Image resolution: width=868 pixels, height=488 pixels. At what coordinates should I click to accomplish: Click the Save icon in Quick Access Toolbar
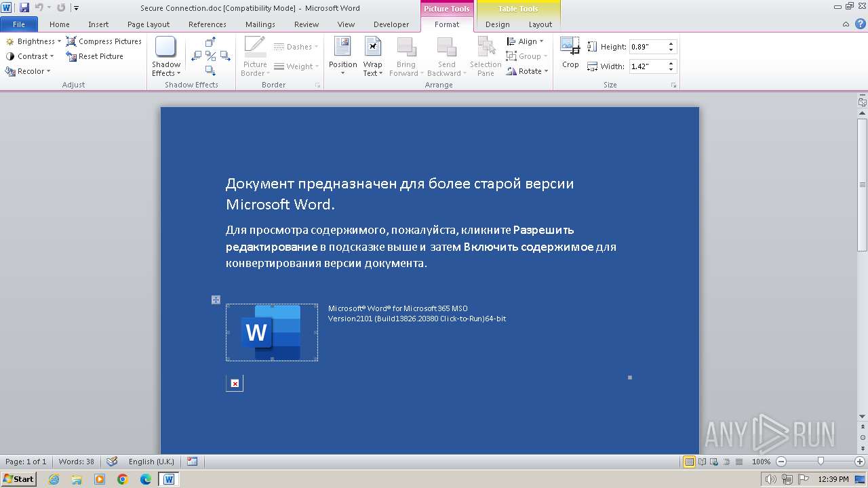pyautogui.click(x=24, y=7)
